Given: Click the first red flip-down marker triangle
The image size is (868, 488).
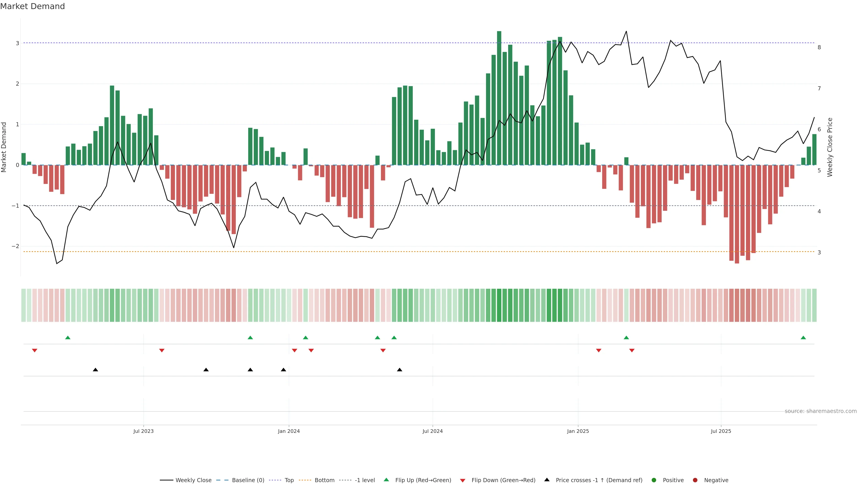Looking at the screenshot, I should (34, 351).
